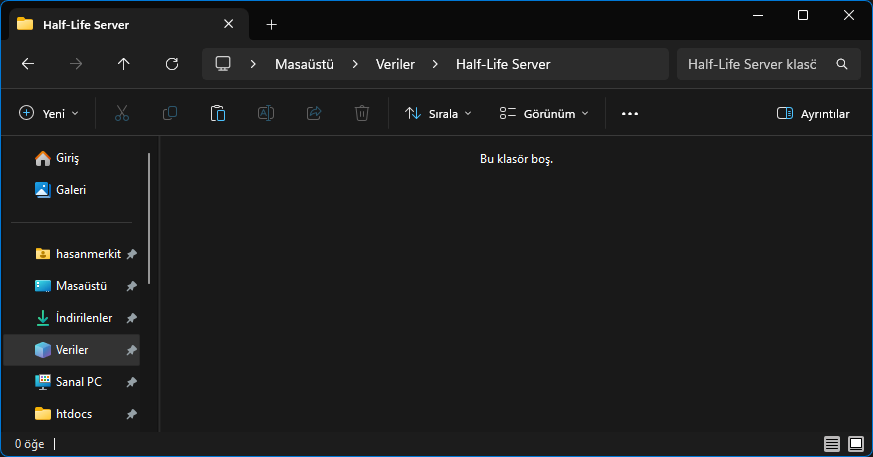Image resolution: width=873 pixels, height=457 pixels.
Task: Click the navigation pane scrollbar
Action: (149, 218)
